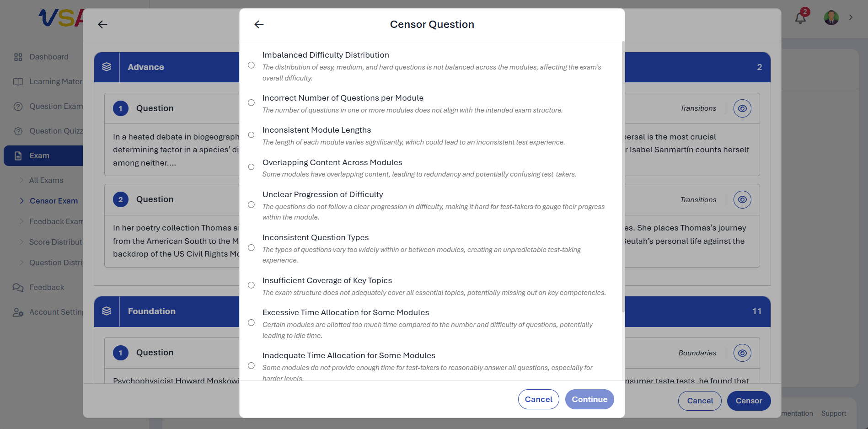Screen dimensions: 868x429
Task: Expand the chevron next to profile avatar
Action: click(851, 17)
